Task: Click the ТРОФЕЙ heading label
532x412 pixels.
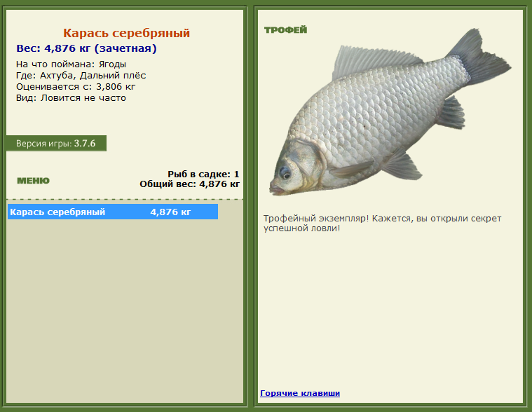Action: click(286, 30)
